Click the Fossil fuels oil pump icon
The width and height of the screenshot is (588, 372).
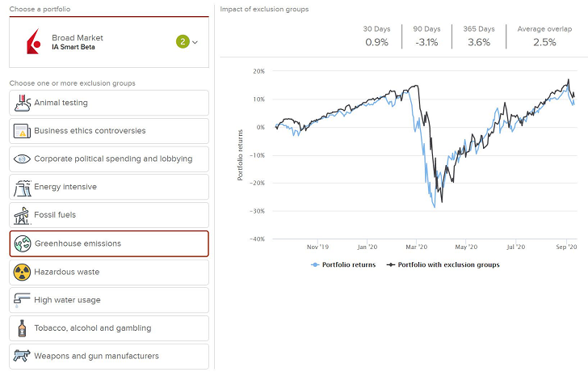pyautogui.click(x=22, y=216)
